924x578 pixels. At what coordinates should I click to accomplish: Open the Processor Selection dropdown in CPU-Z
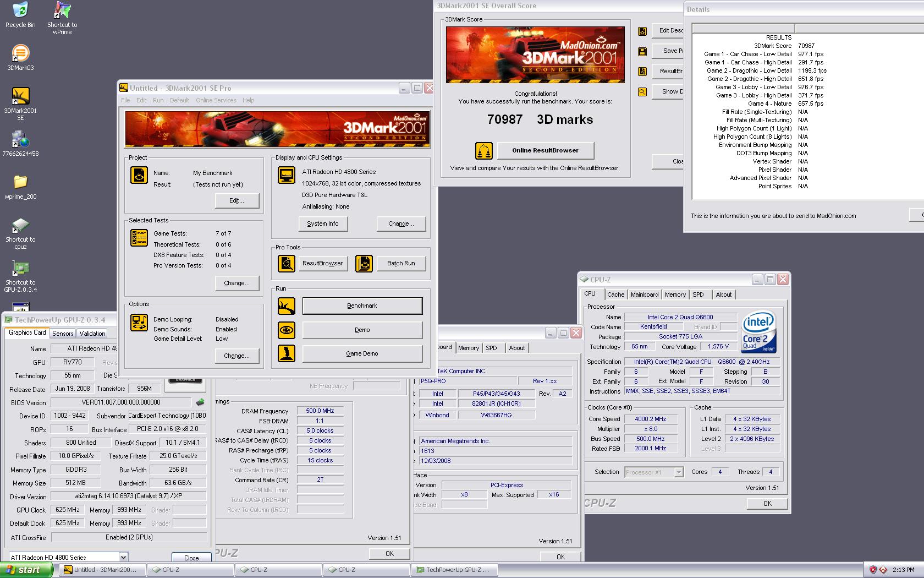(679, 472)
